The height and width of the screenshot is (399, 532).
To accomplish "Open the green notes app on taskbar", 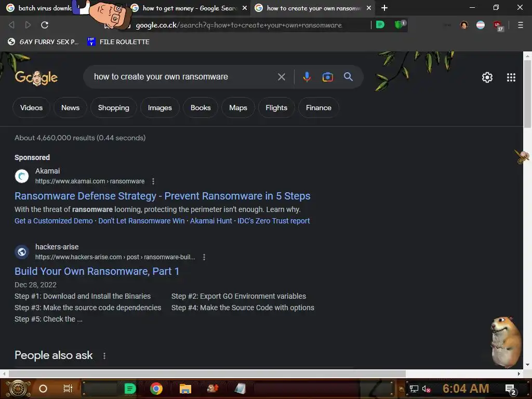I will coord(130,389).
